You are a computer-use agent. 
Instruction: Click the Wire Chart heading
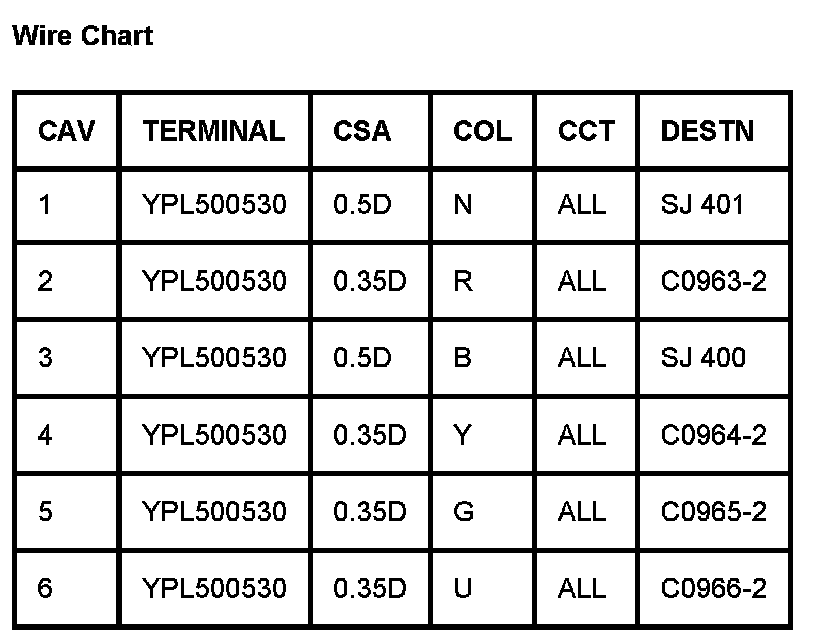click(x=83, y=36)
